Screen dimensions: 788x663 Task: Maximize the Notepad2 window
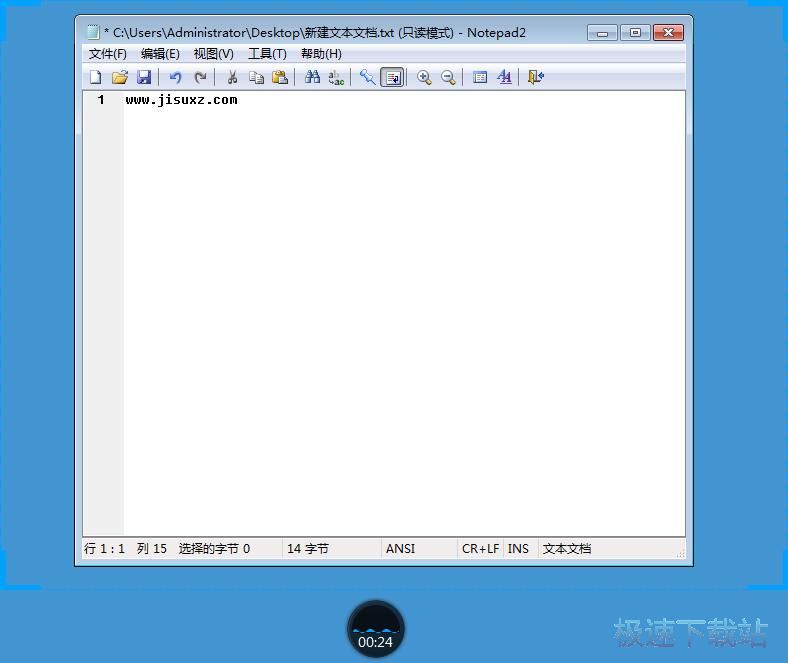click(x=635, y=33)
